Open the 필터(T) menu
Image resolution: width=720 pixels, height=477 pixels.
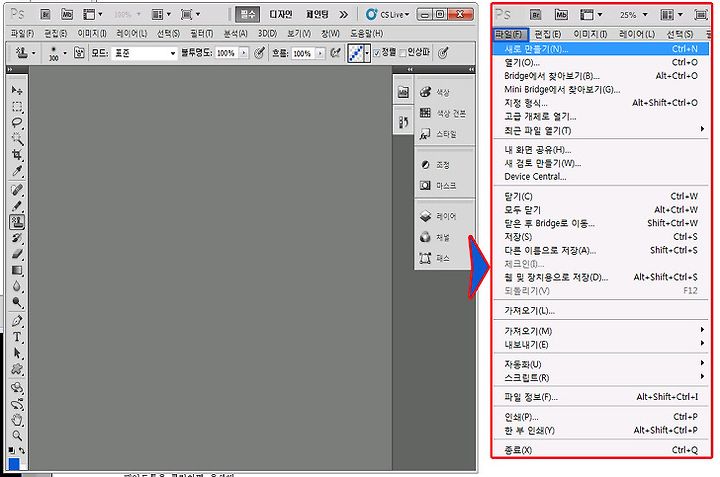(202, 34)
